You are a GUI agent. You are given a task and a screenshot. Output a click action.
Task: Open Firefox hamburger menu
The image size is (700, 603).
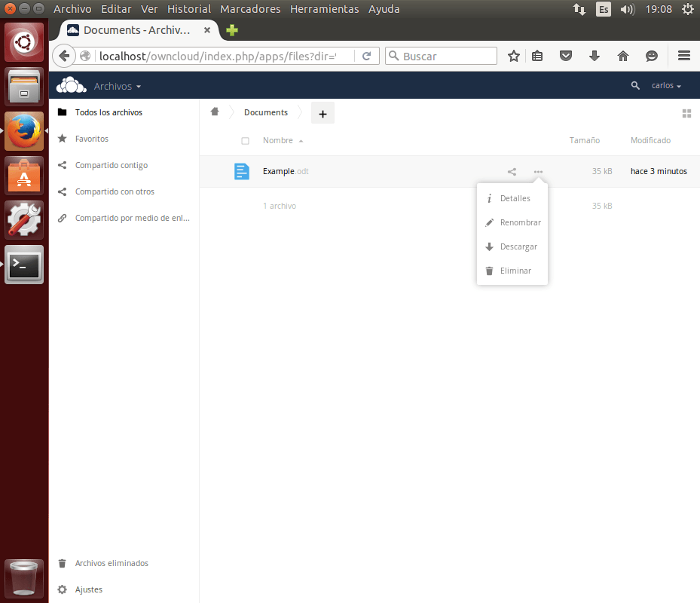coord(684,55)
